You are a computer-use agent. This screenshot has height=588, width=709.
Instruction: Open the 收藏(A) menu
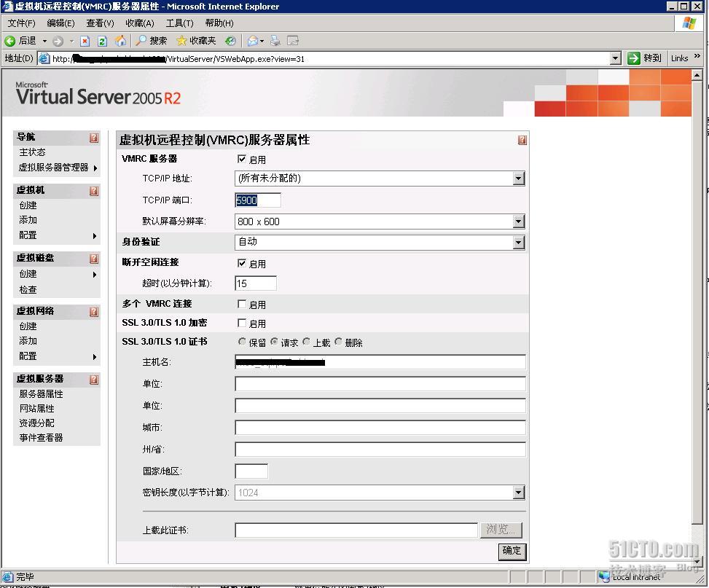pyautogui.click(x=140, y=23)
